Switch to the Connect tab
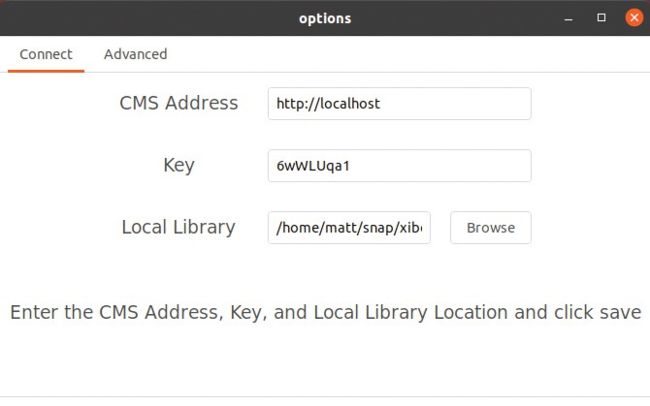 pos(46,54)
